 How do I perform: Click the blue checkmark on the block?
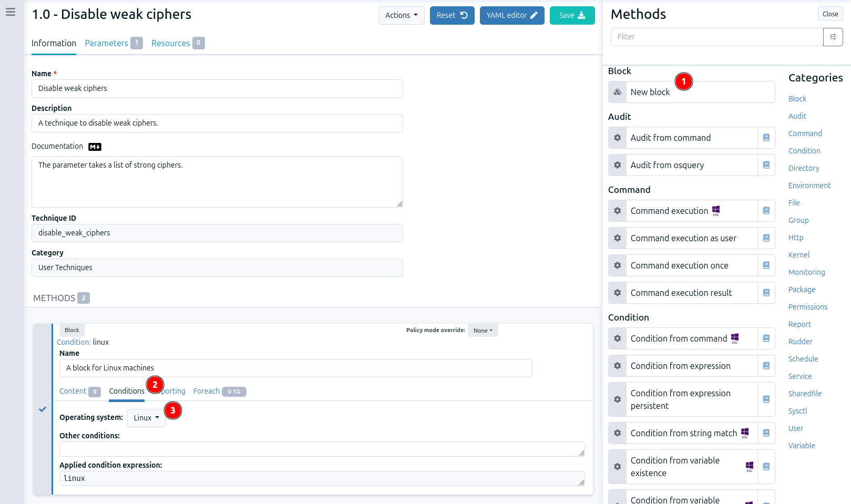[x=43, y=409]
